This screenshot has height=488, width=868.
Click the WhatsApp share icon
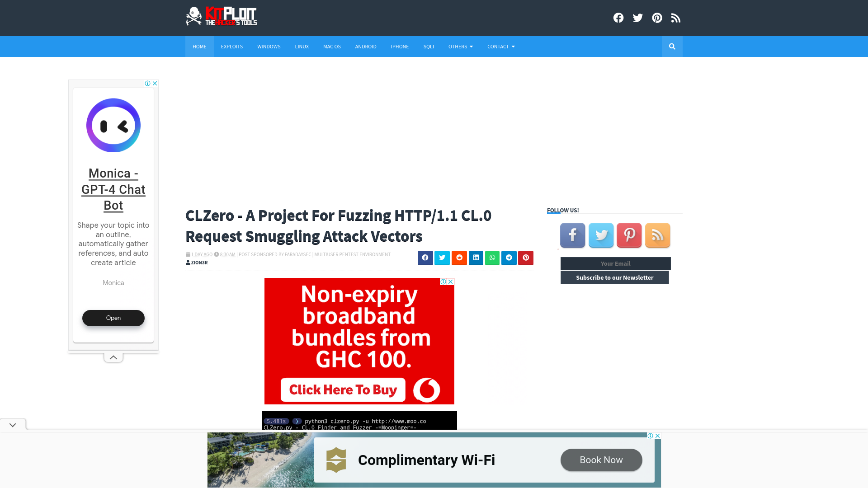492,258
